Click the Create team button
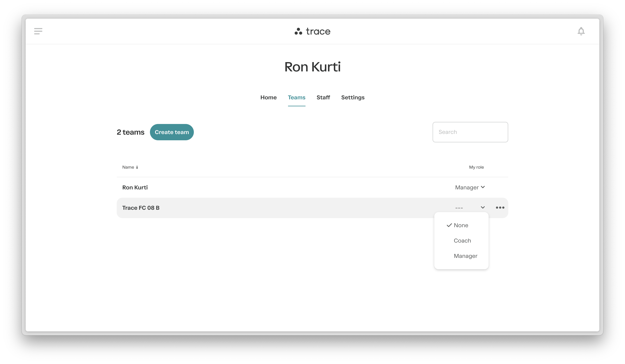625x364 pixels. pos(172,132)
